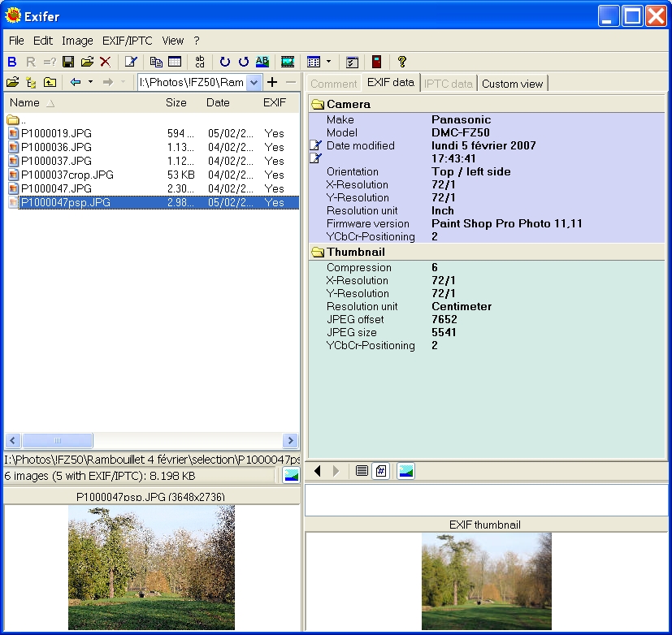Click the red X delete icon

pos(105,62)
